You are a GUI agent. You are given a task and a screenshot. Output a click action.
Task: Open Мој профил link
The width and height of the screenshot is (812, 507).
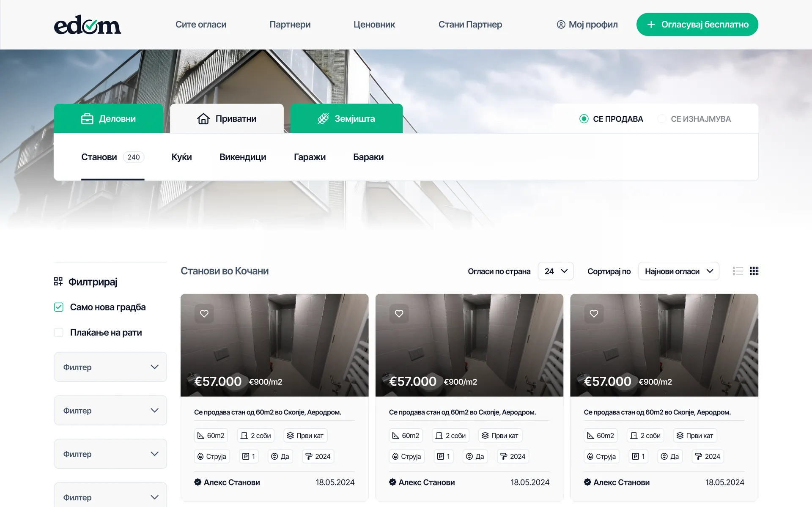tap(587, 25)
